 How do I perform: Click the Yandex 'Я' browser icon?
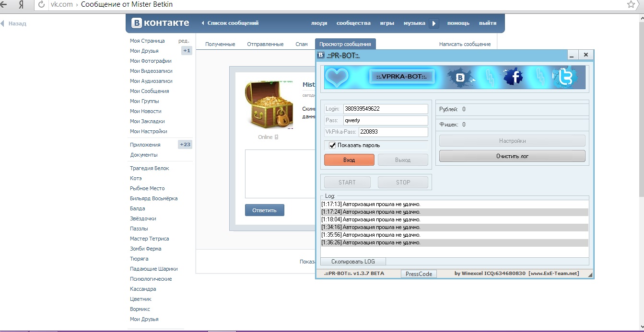click(x=21, y=5)
